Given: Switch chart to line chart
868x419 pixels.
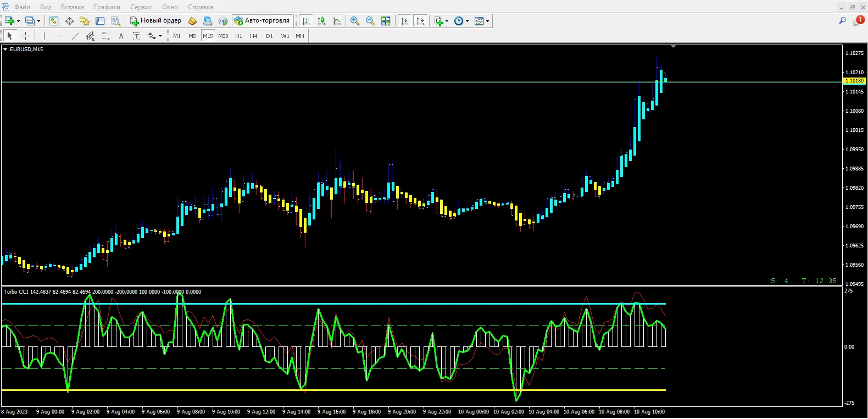Looking at the screenshot, I should click(x=337, y=21).
